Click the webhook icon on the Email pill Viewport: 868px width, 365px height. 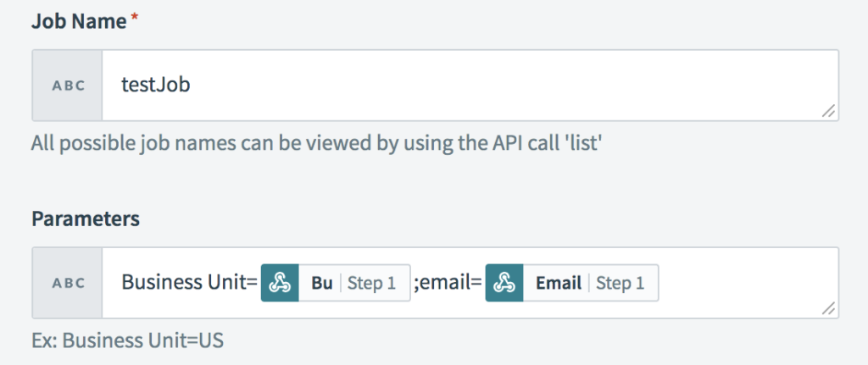tap(504, 283)
